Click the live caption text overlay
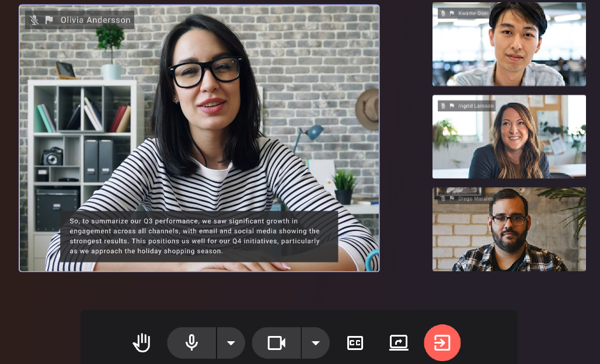 pyautogui.click(x=199, y=236)
